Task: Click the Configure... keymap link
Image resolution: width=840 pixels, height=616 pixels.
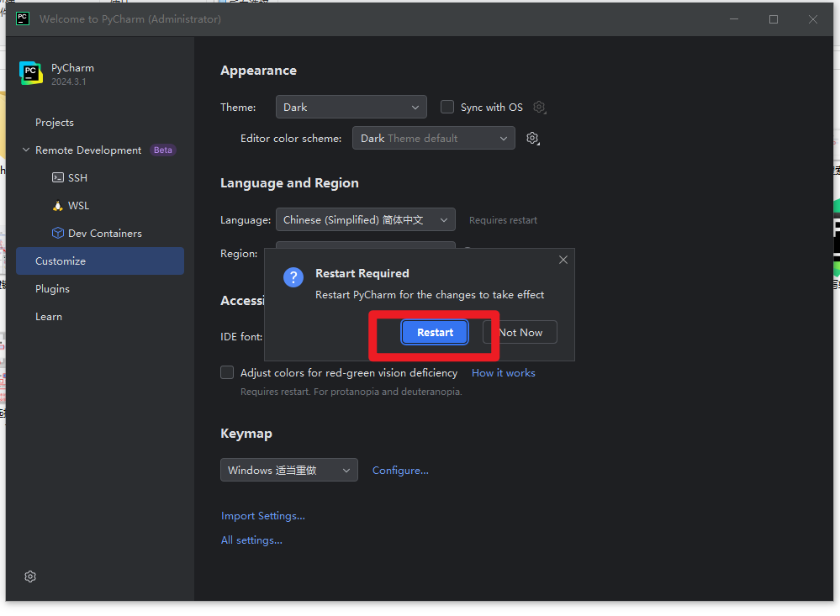Action: pos(400,471)
